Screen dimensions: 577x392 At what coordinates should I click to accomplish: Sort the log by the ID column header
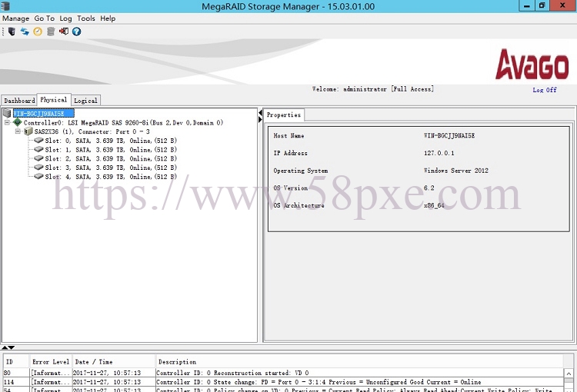(16, 362)
